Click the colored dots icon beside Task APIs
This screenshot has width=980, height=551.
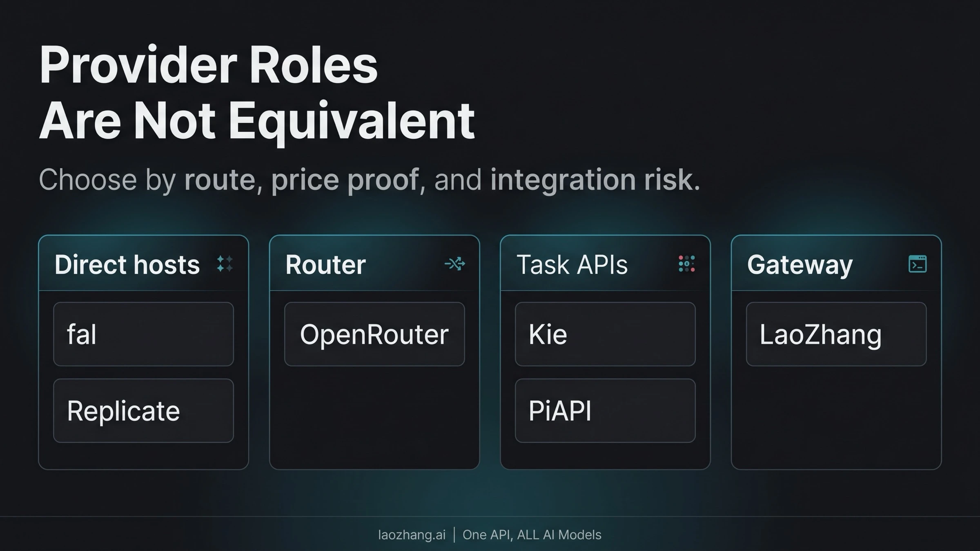pyautogui.click(x=687, y=264)
